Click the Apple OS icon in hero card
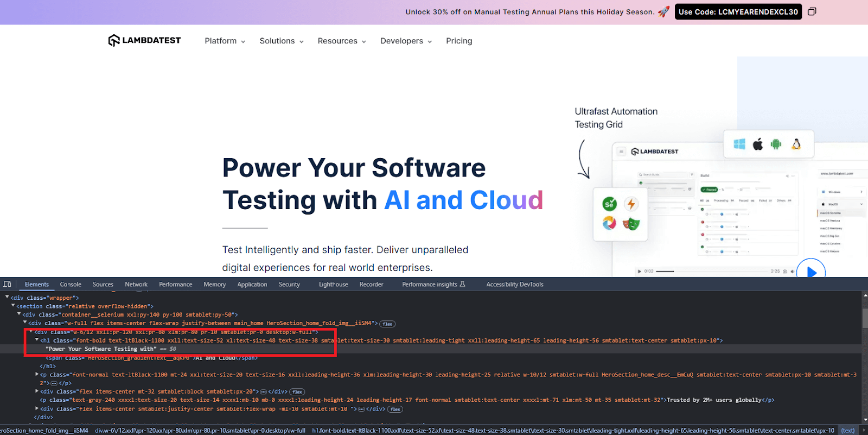This screenshot has width=868, height=435. (x=758, y=144)
